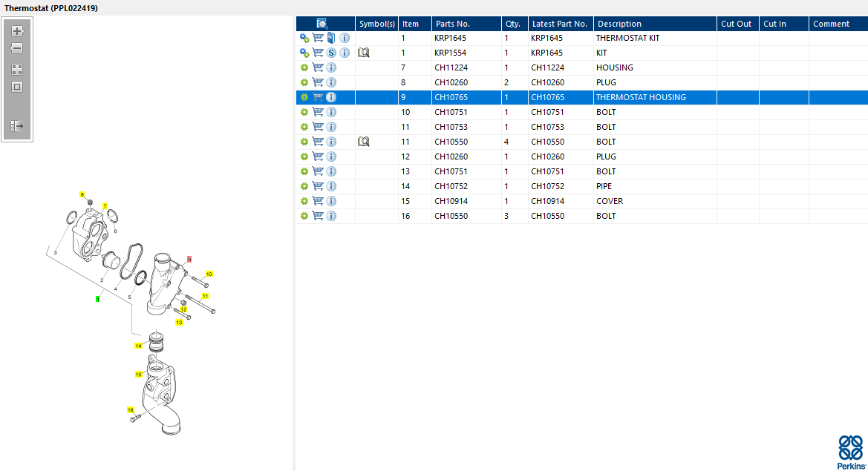
Task: Zoom out of the parts diagram
Action: click(17, 48)
